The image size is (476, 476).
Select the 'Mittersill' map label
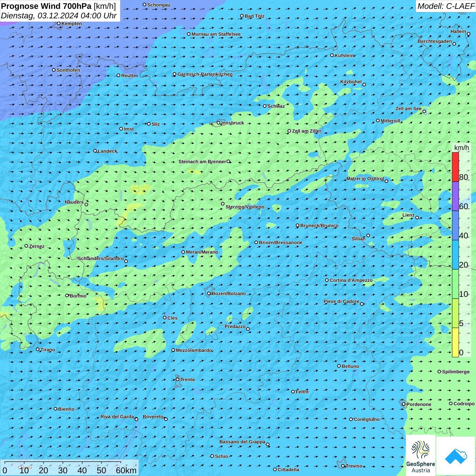point(390,121)
